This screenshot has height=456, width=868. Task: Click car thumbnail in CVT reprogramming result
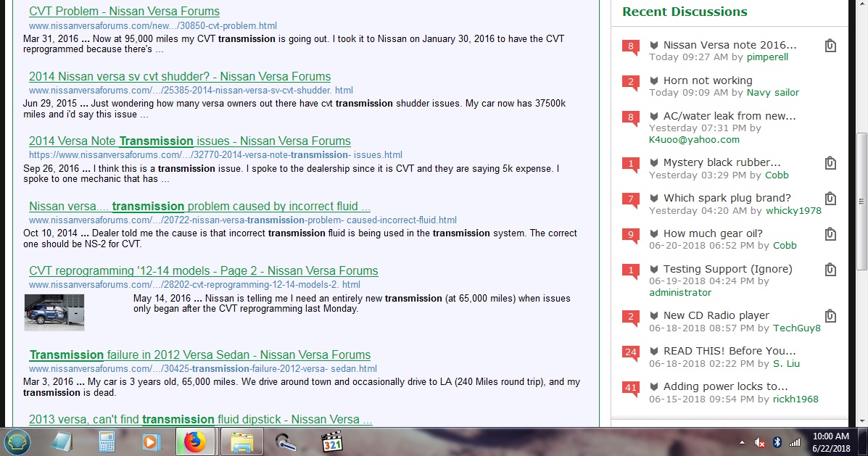(54, 312)
